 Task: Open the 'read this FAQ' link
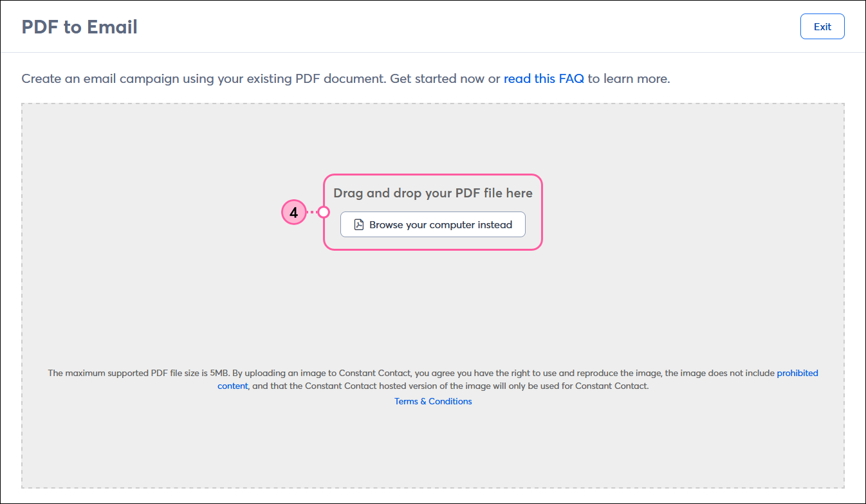544,79
